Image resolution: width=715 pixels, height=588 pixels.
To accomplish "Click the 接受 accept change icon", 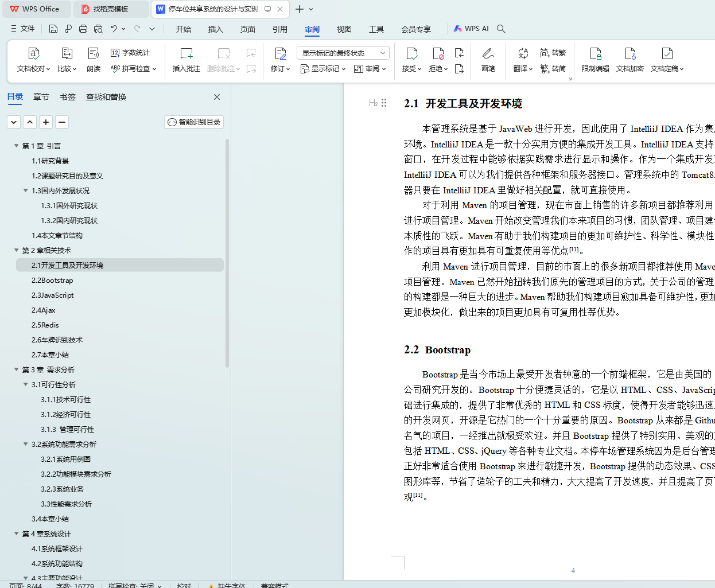I will click(x=411, y=54).
